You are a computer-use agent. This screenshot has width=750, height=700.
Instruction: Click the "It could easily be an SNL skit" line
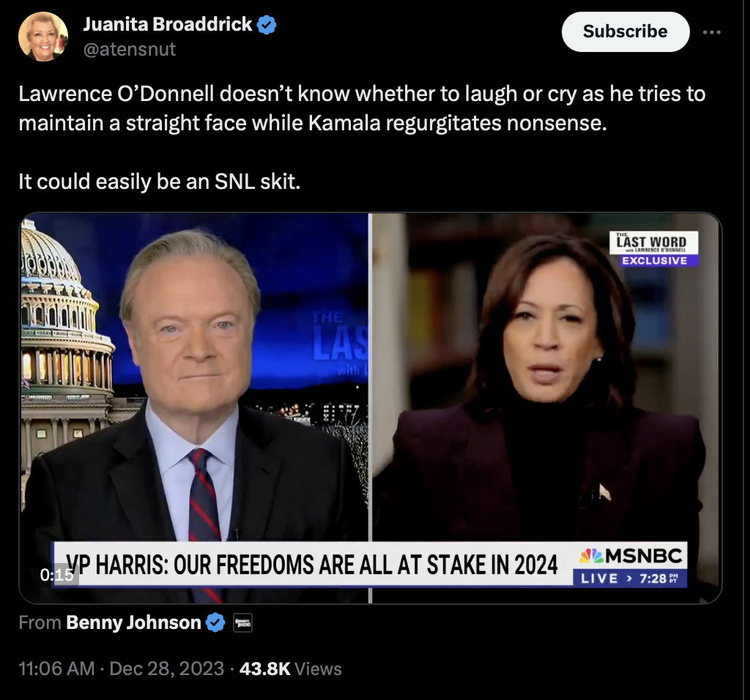click(x=159, y=182)
